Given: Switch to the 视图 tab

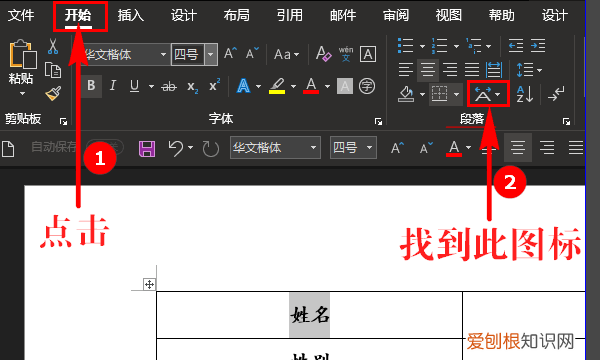Looking at the screenshot, I should point(449,15).
